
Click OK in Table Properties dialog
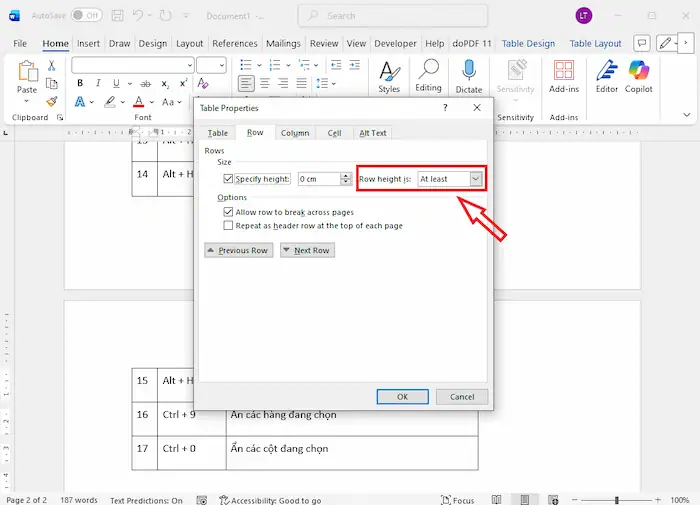402,396
